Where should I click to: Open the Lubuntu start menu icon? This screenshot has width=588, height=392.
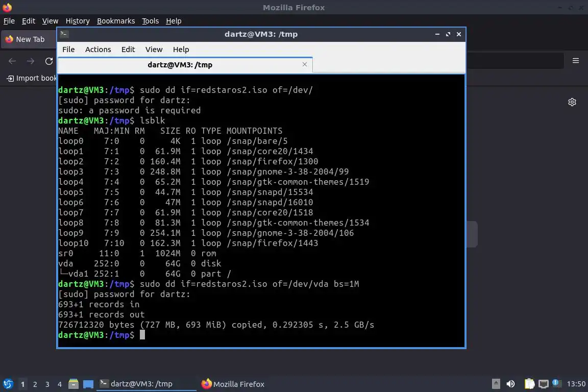pos(8,384)
